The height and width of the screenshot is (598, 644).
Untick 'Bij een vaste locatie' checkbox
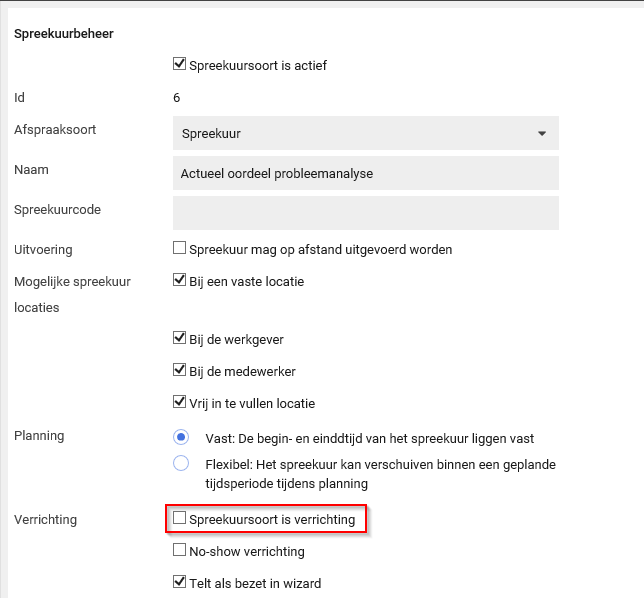pyautogui.click(x=180, y=281)
